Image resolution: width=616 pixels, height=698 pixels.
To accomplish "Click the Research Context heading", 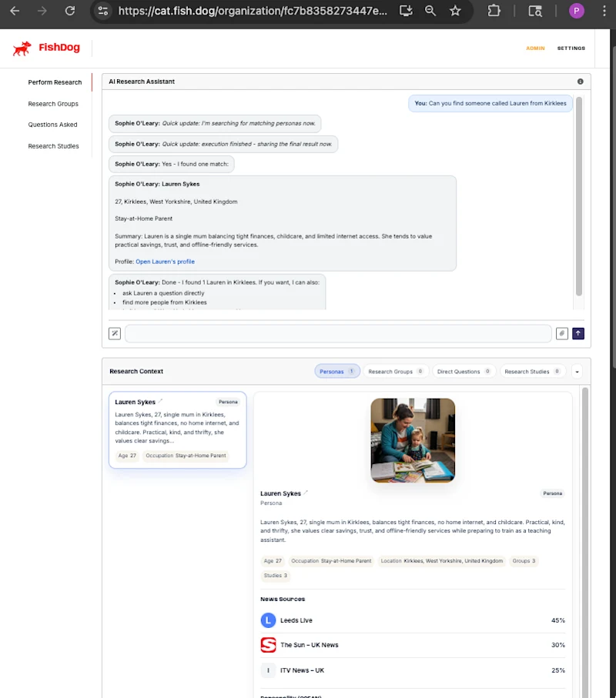I will pyautogui.click(x=136, y=371).
